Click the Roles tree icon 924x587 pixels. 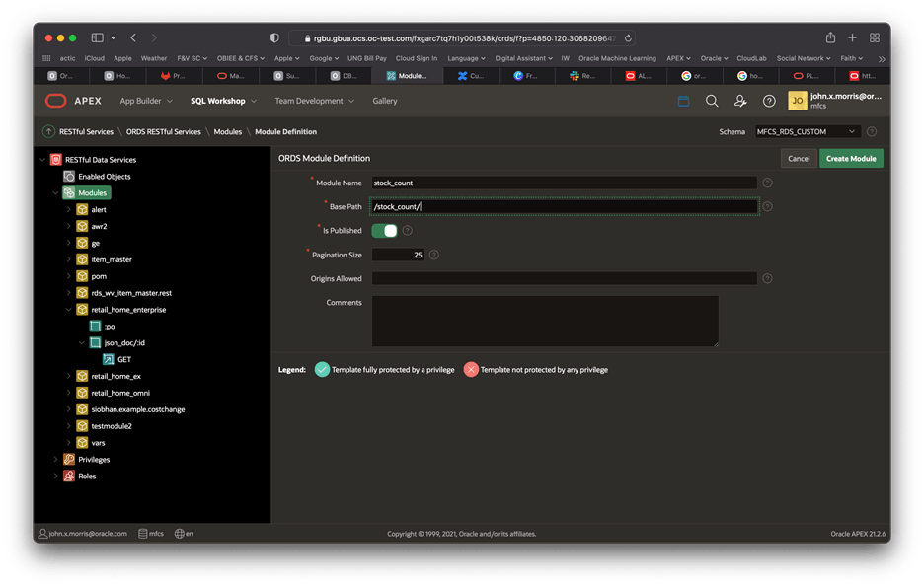coord(69,476)
